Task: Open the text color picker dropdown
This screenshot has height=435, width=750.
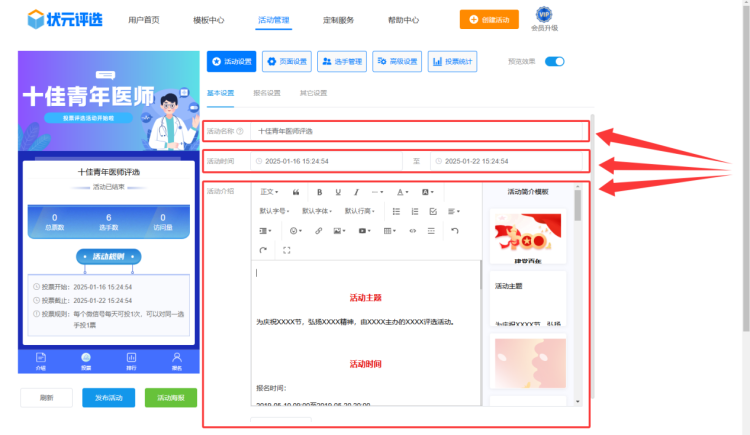Action: (x=402, y=192)
